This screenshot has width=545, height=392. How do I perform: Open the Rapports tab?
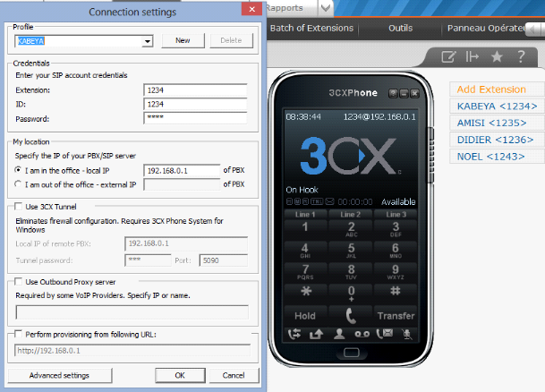tap(285, 8)
